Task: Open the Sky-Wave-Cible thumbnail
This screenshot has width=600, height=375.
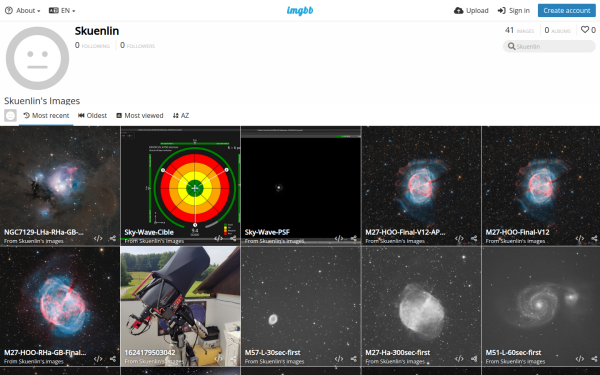Action: (180, 186)
